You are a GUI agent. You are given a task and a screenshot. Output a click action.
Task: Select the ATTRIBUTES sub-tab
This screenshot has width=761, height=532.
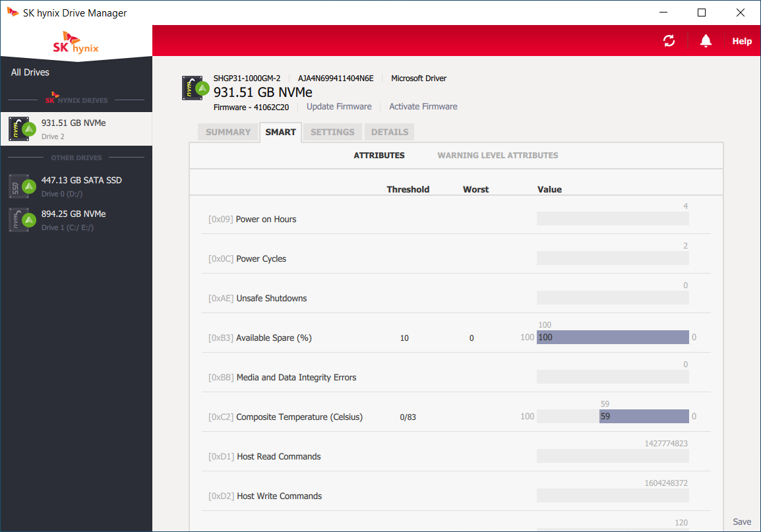click(x=379, y=155)
